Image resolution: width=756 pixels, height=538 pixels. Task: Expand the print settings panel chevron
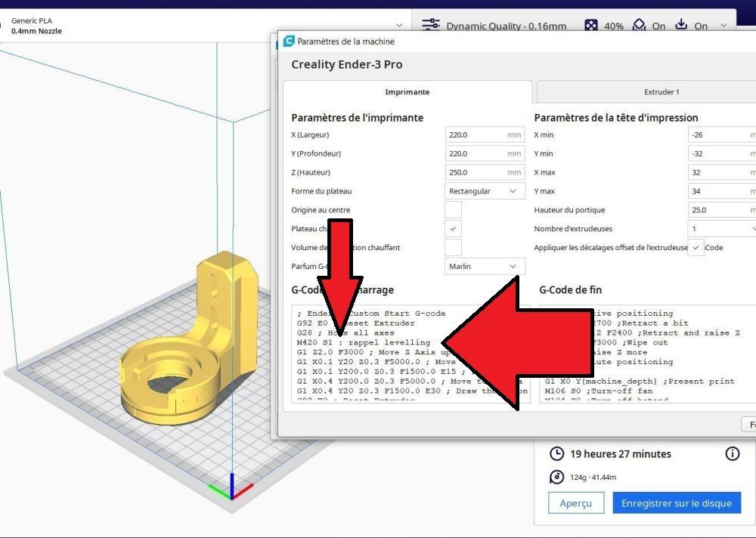723,26
